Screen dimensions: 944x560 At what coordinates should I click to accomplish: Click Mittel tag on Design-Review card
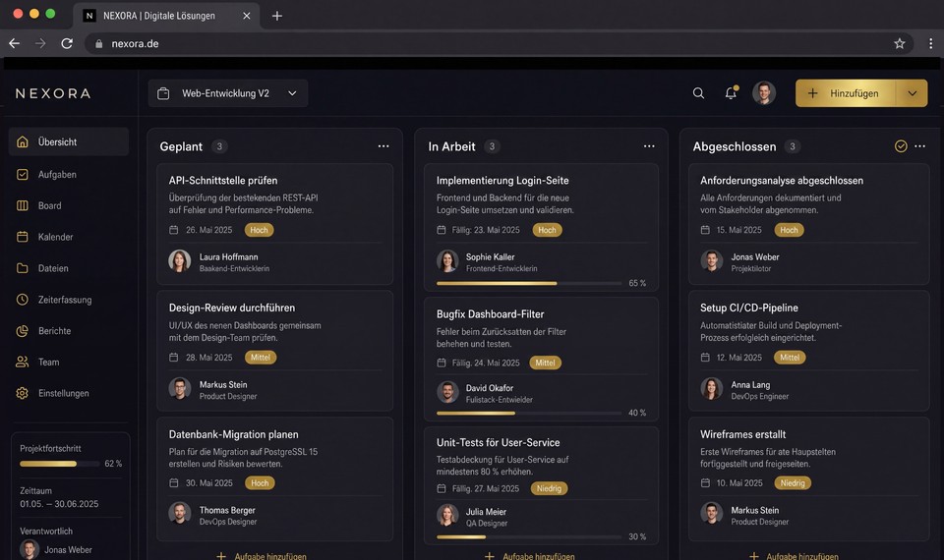tap(260, 358)
